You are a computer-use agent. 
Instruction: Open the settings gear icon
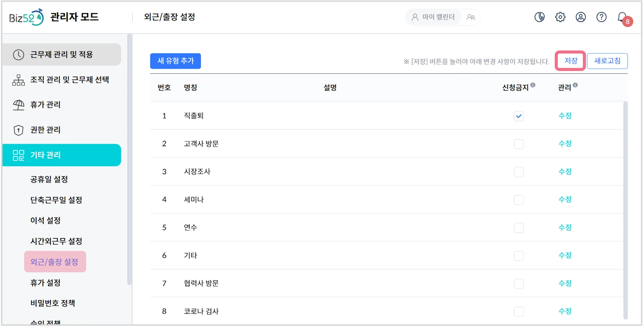click(x=560, y=17)
